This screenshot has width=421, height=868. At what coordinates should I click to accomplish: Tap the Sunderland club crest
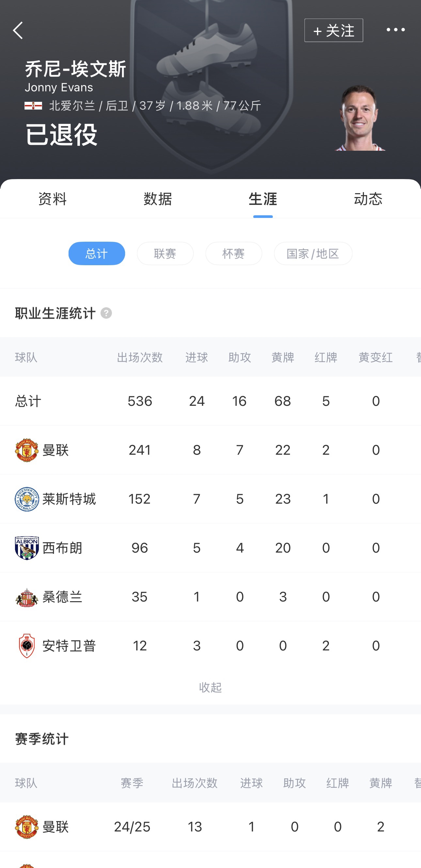(27, 597)
